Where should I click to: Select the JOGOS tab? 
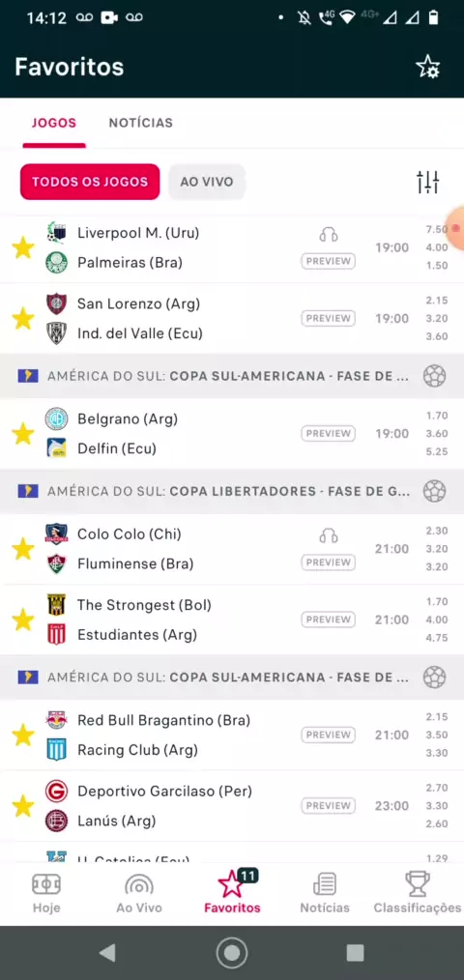[x=54, y=123]
